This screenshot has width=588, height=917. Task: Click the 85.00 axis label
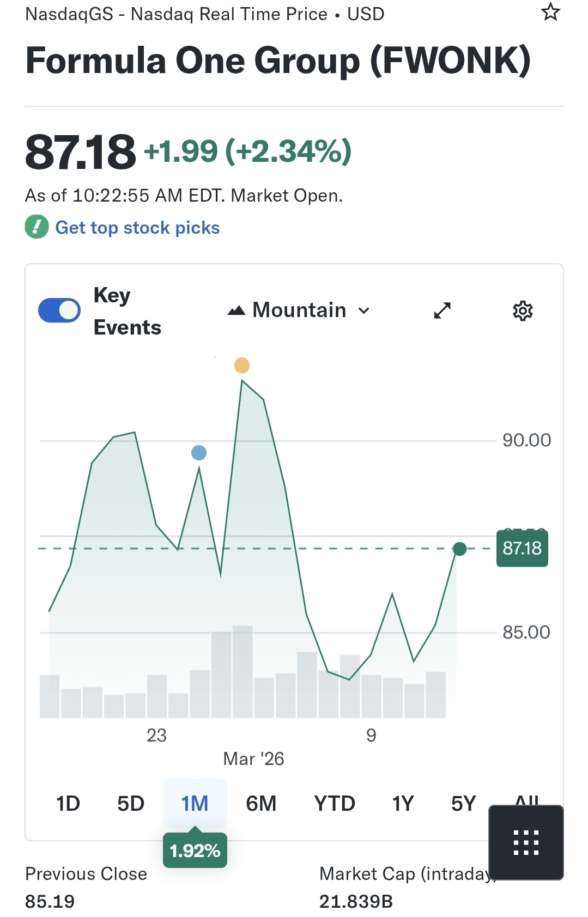(x=526, y=632)
